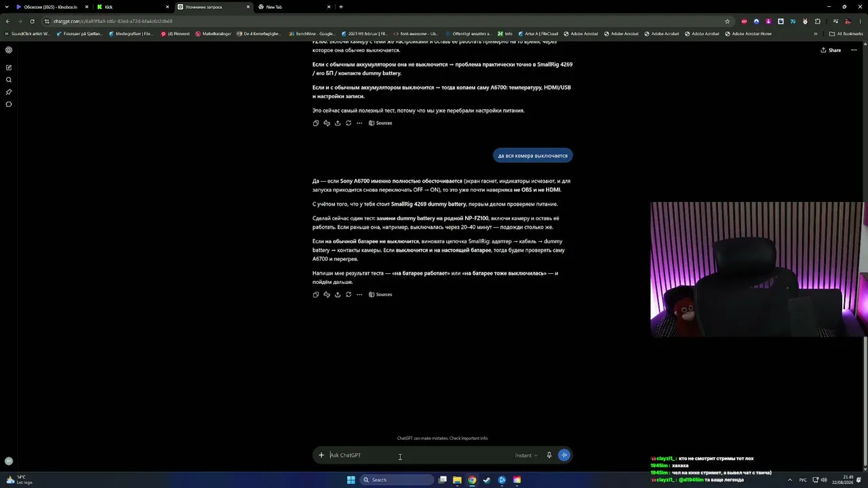Share the last ChatGPT reply
This screenshot has width=868, height=488.
pyautogui.click(x=338, y=295)
